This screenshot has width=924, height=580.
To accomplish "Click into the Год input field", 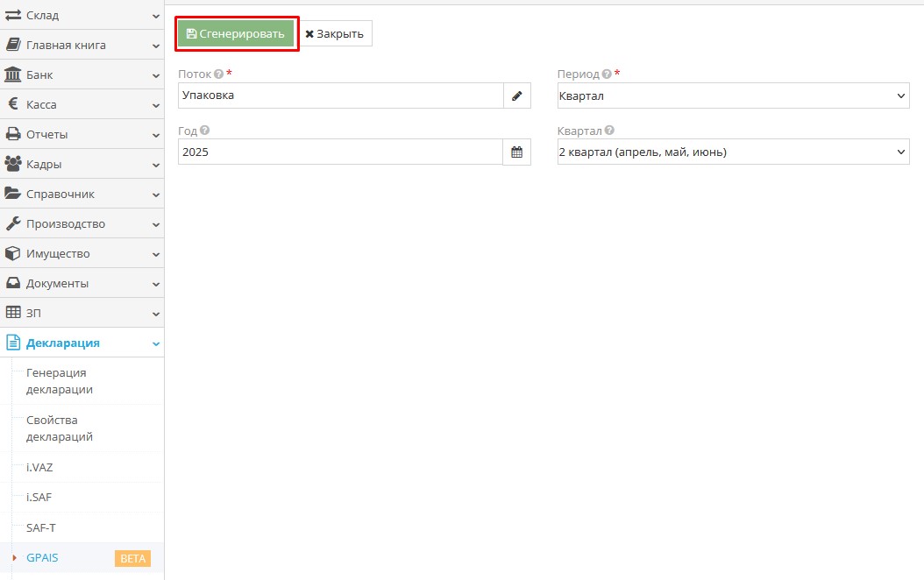I will (339, 152).
